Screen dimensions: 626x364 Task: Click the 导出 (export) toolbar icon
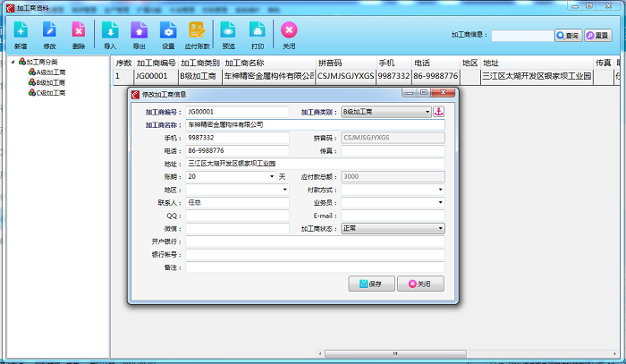pyautogui.click(x=139, y=35)
